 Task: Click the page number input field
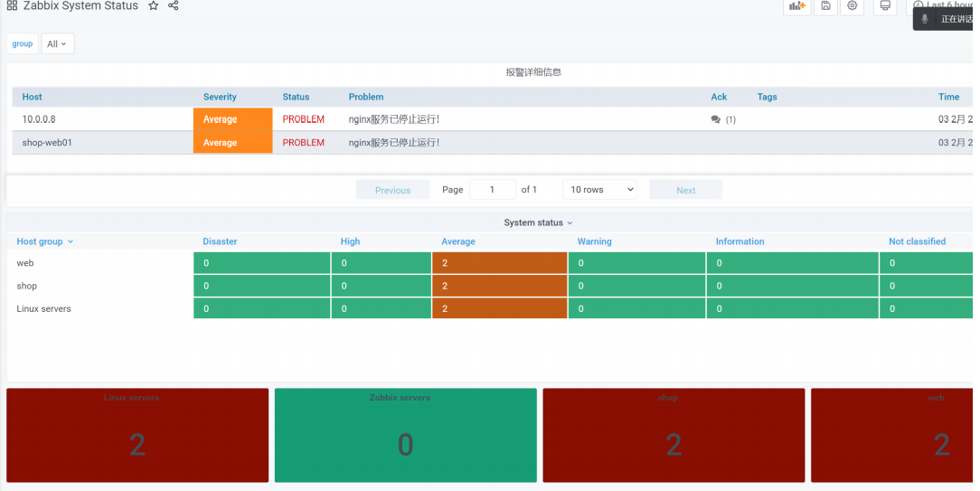(492, 190)
